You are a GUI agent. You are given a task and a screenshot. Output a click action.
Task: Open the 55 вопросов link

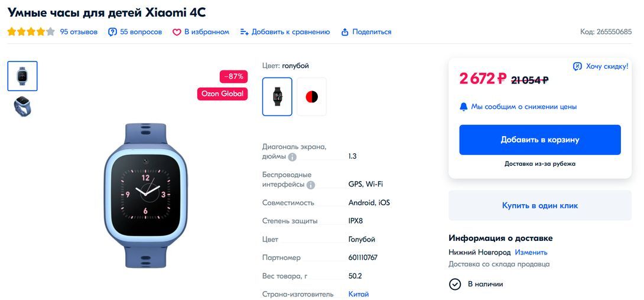coord(141,32)
